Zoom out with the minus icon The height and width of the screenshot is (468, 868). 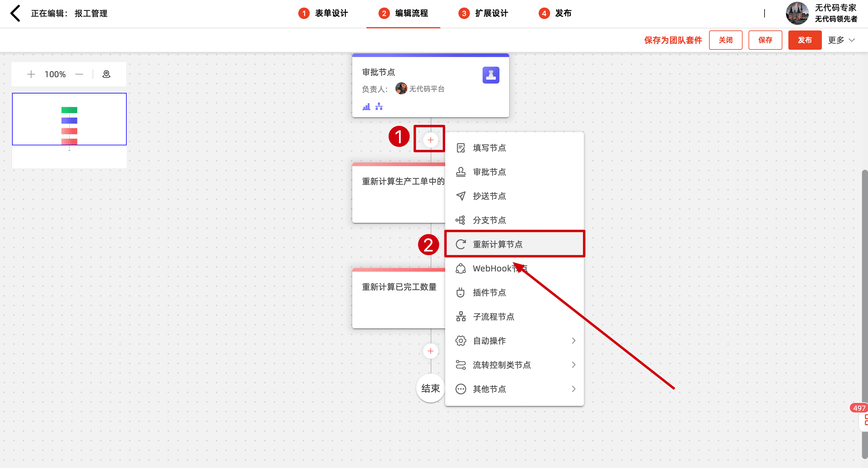pyautogui.click(x=79, y=74)
